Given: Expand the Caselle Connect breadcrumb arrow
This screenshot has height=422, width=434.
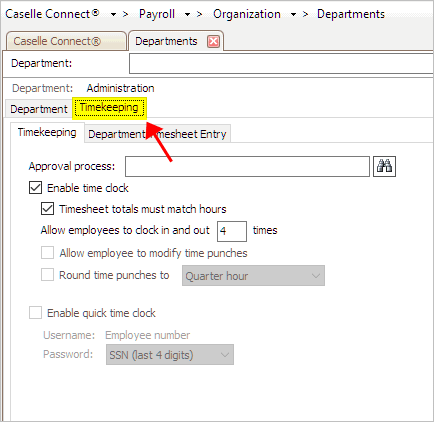Looking at the screenshot, I should click(113, 15).
